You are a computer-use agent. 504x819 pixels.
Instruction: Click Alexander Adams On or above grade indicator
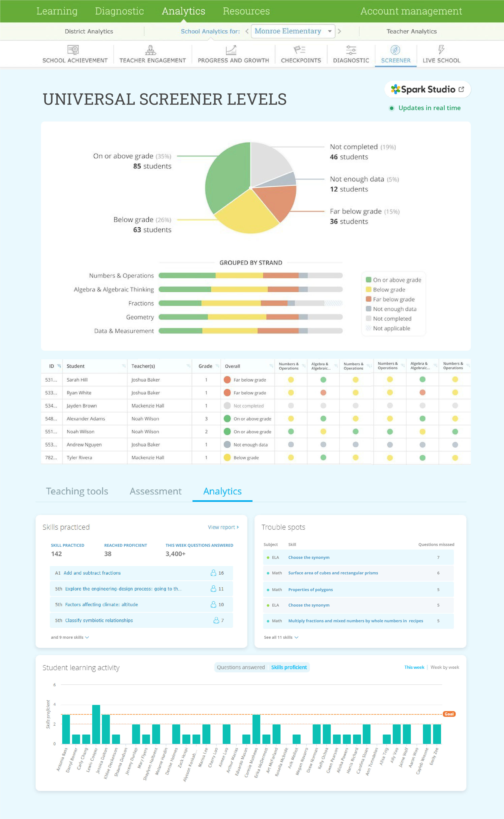(x=227, y=419)
